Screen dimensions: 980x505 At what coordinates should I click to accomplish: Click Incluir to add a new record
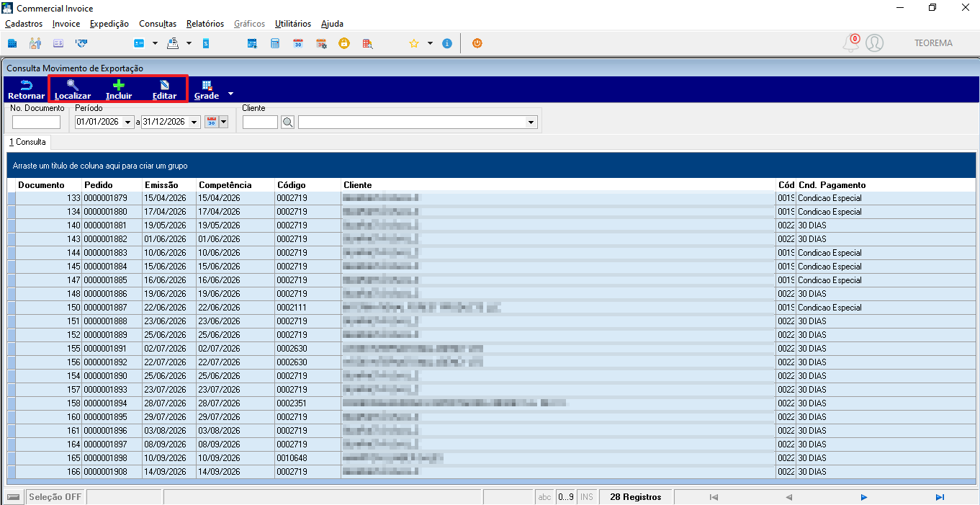pos(119,89)
